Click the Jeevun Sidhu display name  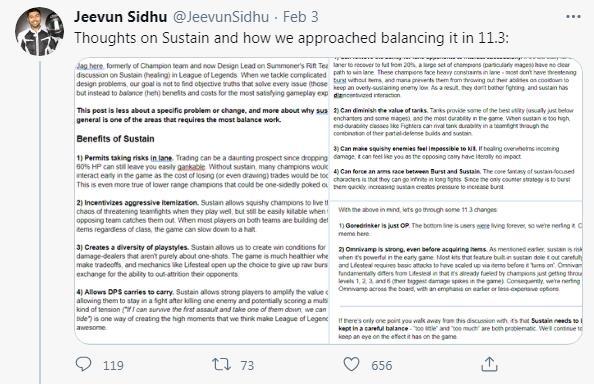(x=120, y=17)
